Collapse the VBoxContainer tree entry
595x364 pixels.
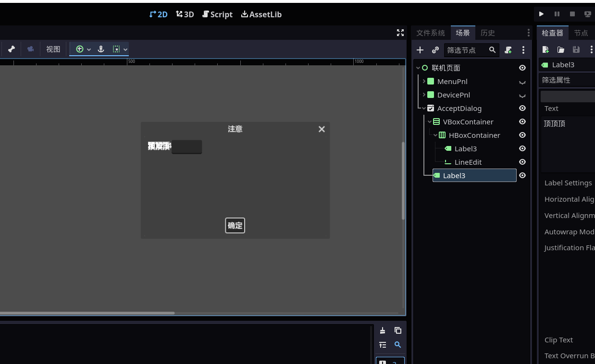coord(430,121)
